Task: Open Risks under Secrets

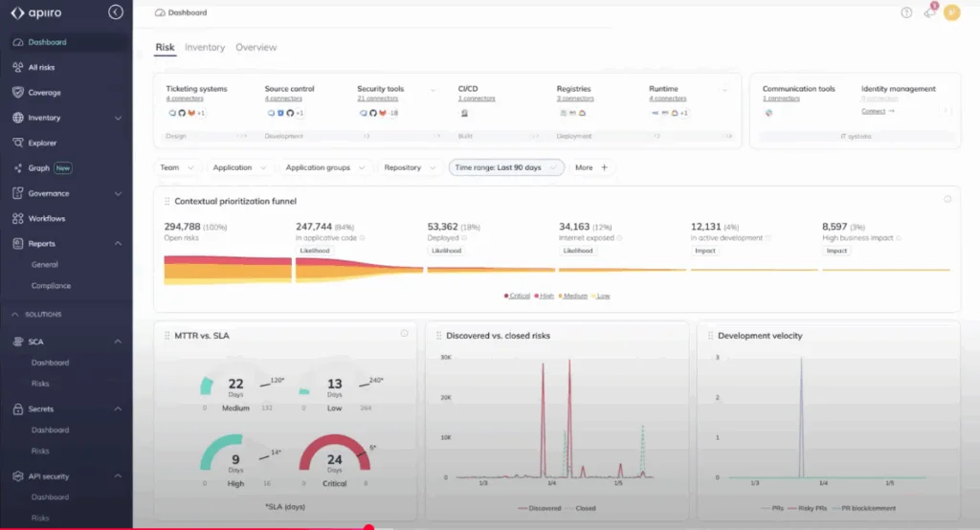Action: click(40, 451)
